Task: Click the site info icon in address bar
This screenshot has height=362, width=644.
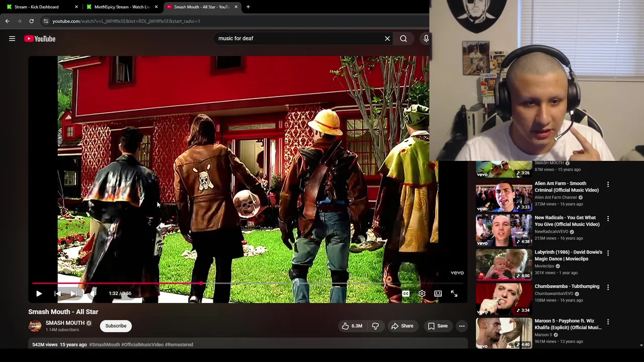Action: [46, 21]
